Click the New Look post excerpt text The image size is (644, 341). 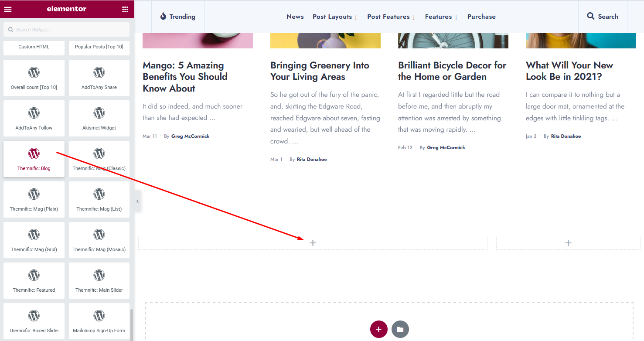click(575, 106)
